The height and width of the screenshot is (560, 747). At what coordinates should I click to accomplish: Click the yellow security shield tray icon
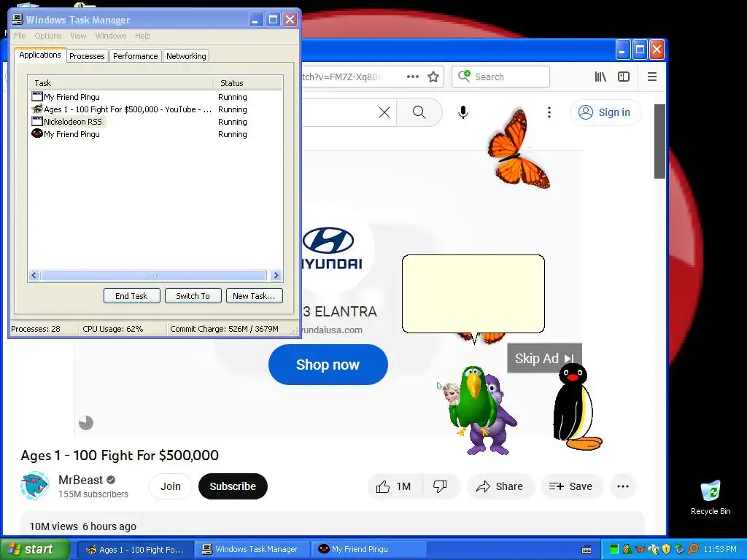click(666, 549)
